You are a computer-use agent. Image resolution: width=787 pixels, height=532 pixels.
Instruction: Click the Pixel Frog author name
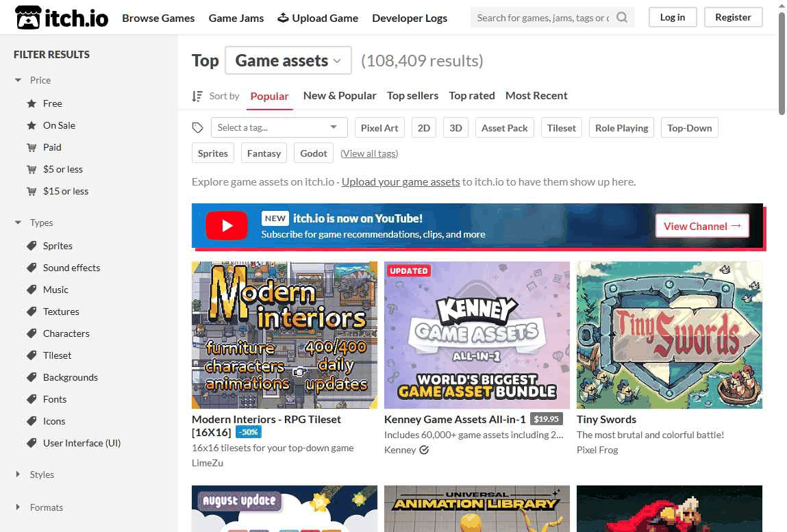click(597, 450)
